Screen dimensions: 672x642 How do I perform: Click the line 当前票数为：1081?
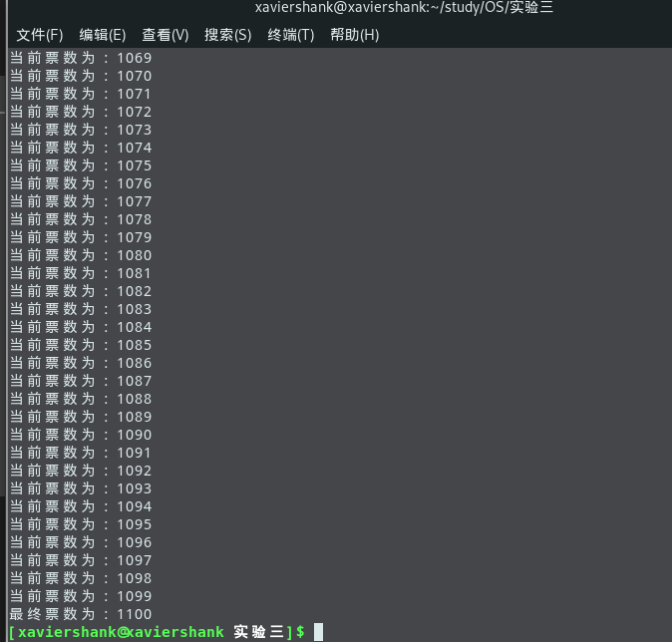(81, 273)
